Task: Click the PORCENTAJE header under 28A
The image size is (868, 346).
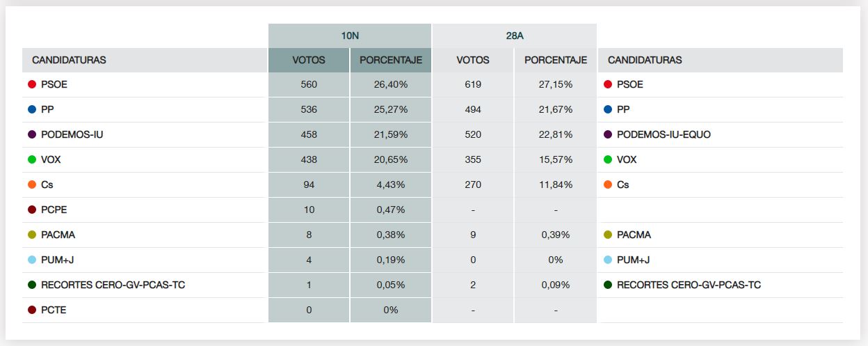Action: 556,60
